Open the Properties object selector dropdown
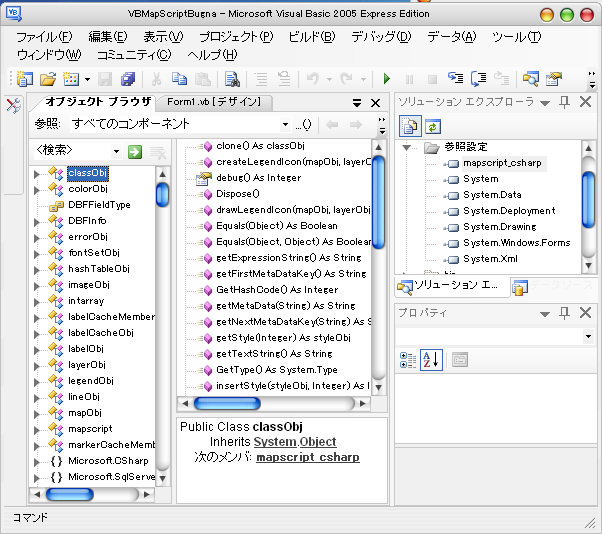The image size is (602, 534). [589, 337]
